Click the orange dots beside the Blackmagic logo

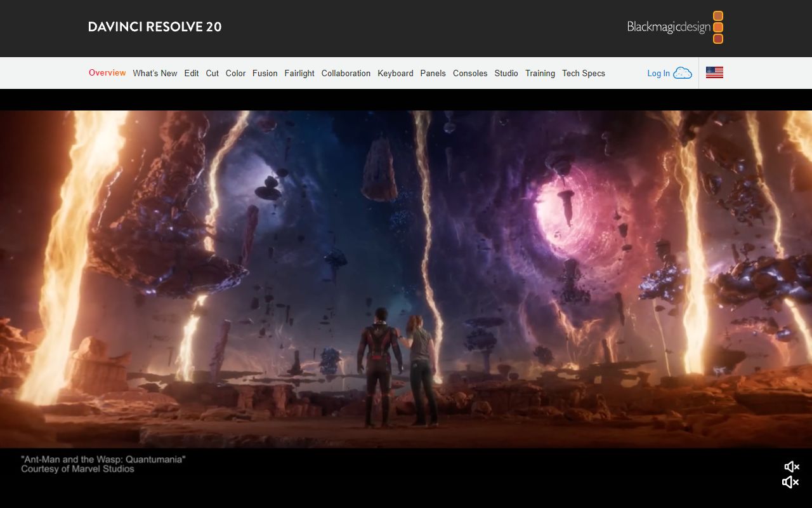(717, 27)
